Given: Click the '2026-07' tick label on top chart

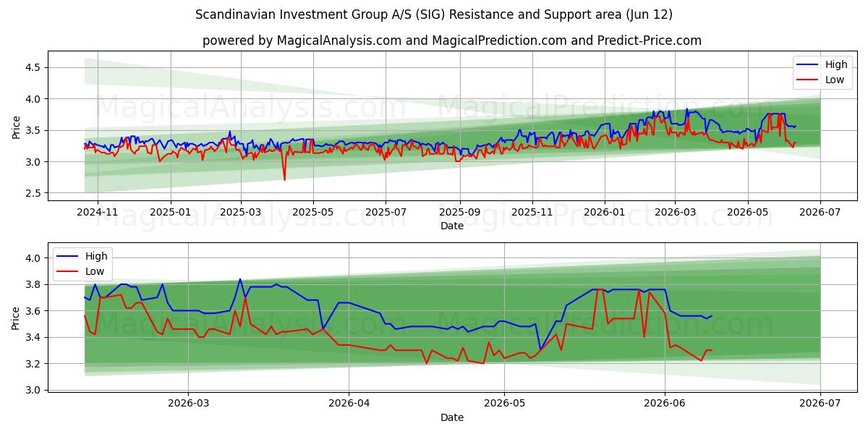Looking at the screenshot, I should click(x=820, y=213).
